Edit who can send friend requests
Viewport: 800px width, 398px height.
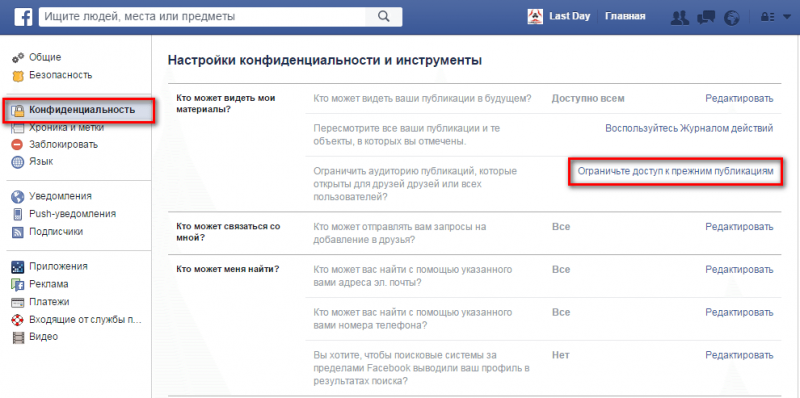739,227
